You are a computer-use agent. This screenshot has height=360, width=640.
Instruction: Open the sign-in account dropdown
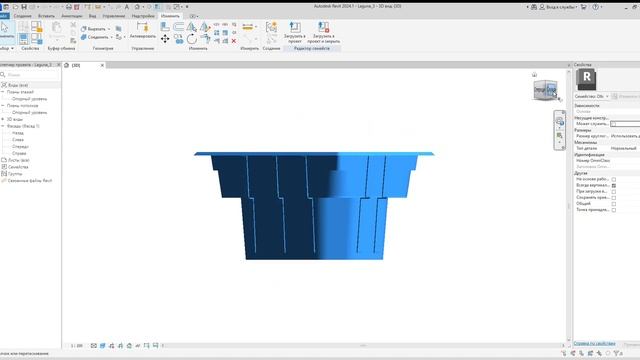pos(576,7)
